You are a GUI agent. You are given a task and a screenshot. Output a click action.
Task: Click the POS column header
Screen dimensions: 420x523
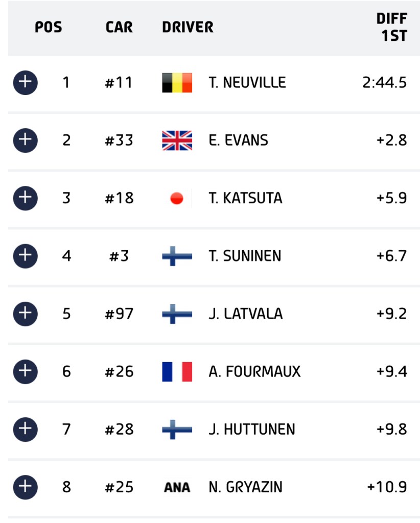click(49, 27)
